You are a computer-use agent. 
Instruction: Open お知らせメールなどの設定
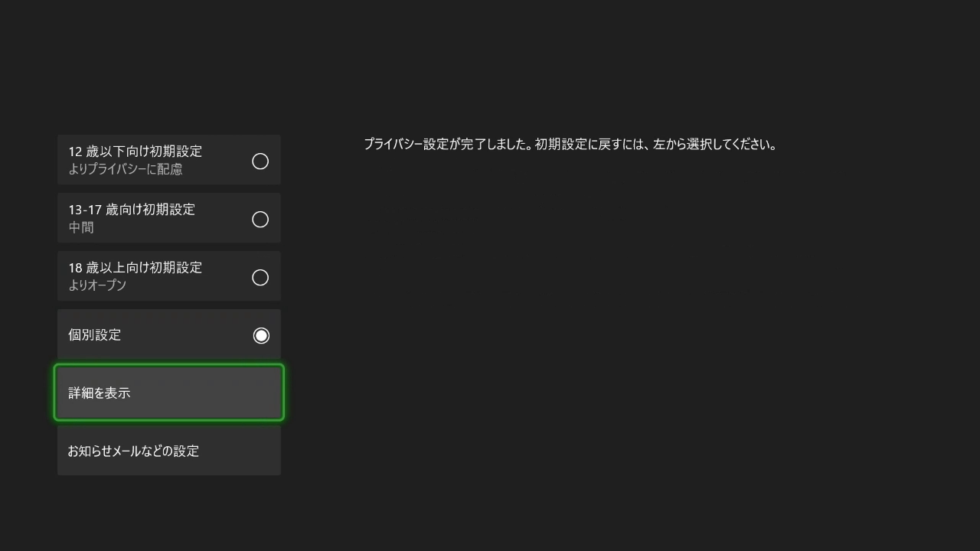click(x=169, y=451)
